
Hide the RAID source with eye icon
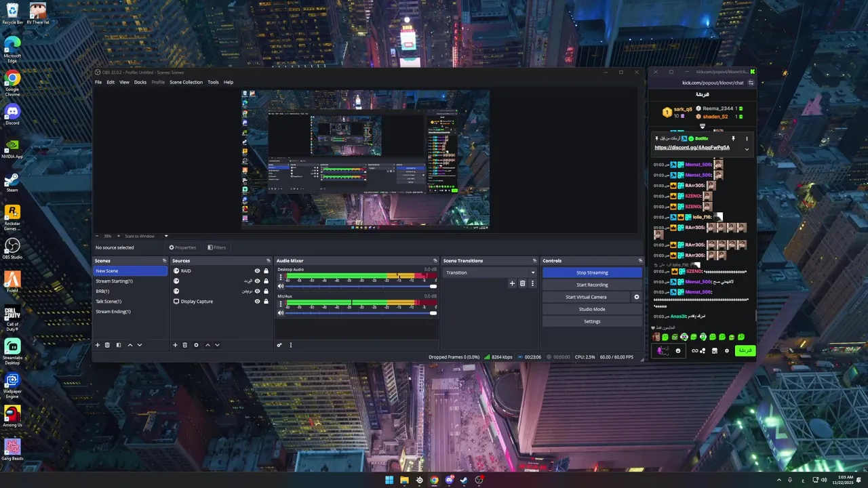(257, 271)
